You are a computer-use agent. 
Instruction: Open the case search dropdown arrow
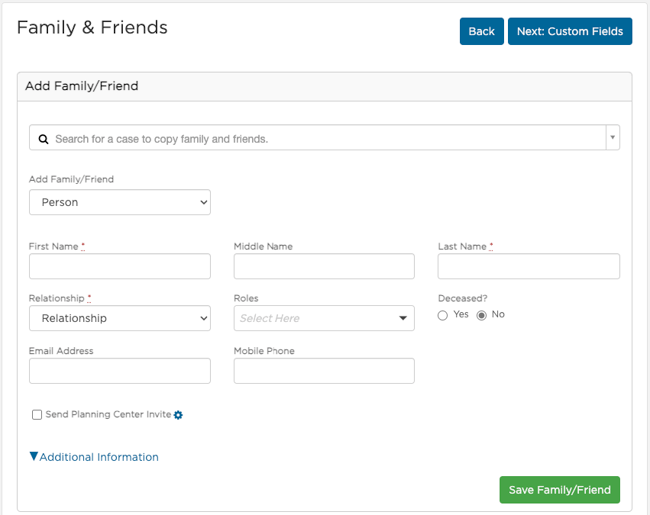click(x=613, y=138)
